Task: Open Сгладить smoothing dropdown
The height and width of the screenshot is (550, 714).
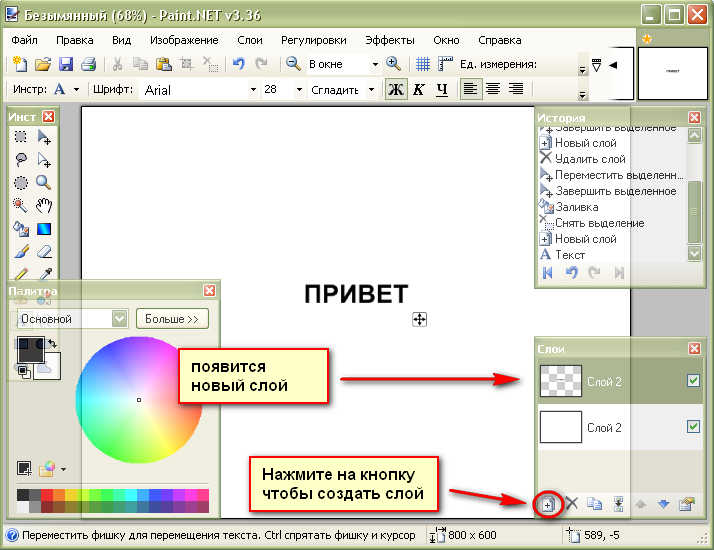Action: 372,89
